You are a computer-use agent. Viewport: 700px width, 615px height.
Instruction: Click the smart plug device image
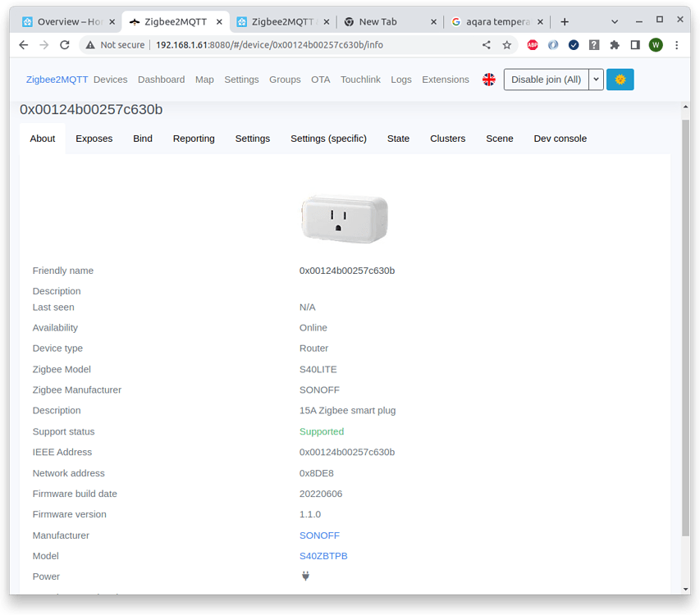(344, 217)
